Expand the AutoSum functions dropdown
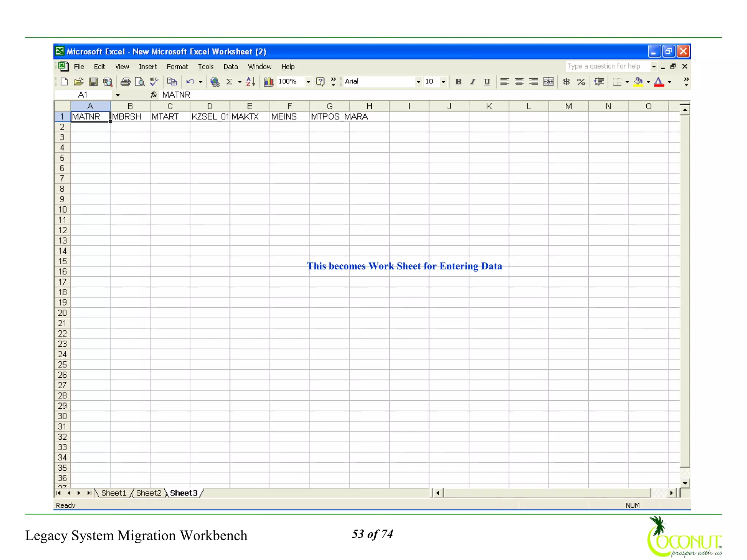Image resolution: width=747 pixels, height=560 pixels. [240, 82]
